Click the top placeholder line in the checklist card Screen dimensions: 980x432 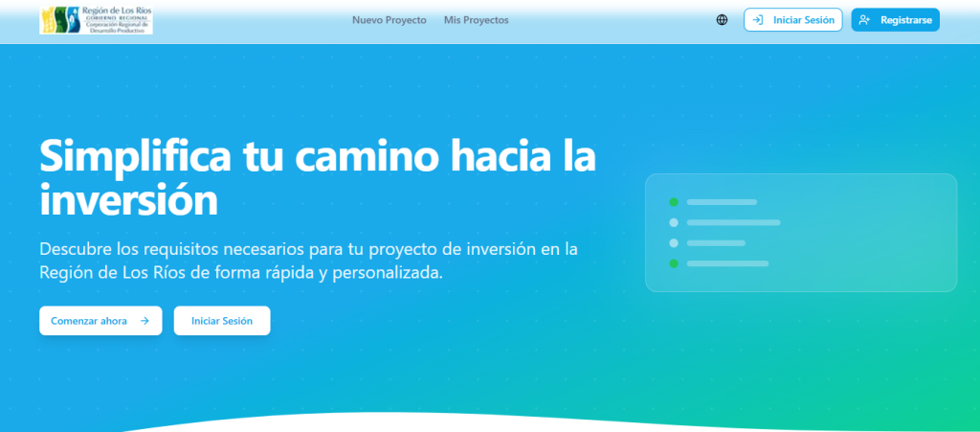(x=722, y=202)
